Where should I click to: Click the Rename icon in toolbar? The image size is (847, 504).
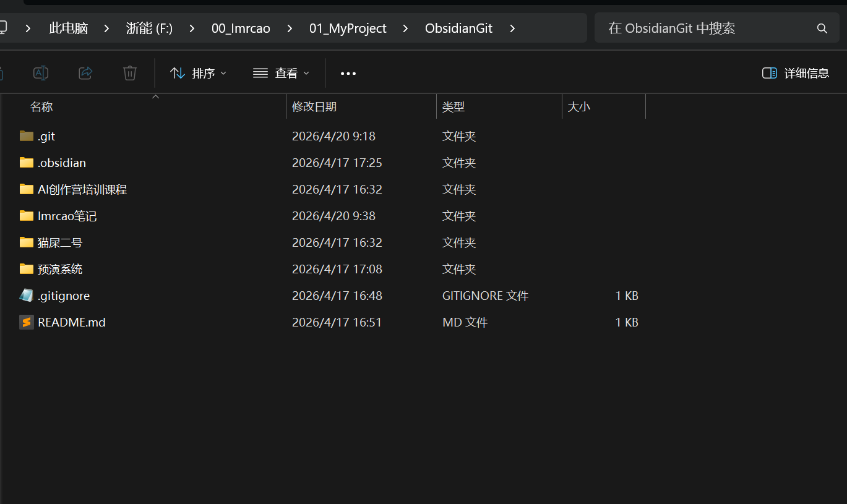pos(41,73)
